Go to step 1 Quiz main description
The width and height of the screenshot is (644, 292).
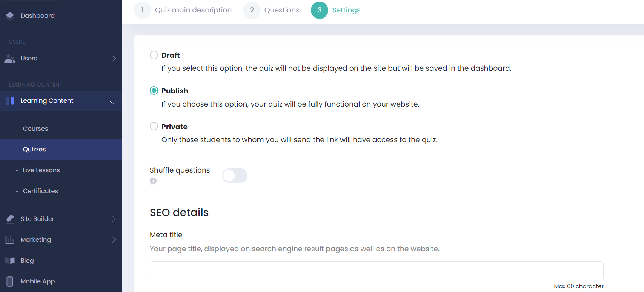(x=183, y=10)
